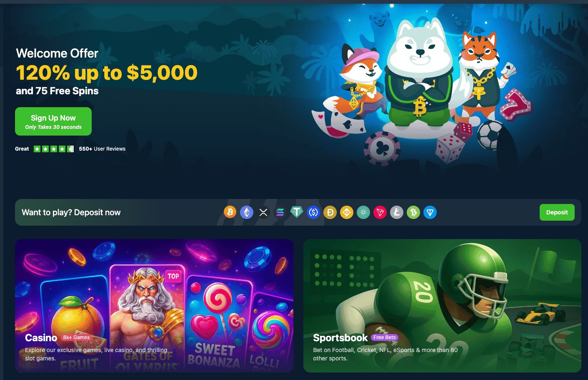Select the yellow BNB coin icon
The image size is (588, 380).
347,212
